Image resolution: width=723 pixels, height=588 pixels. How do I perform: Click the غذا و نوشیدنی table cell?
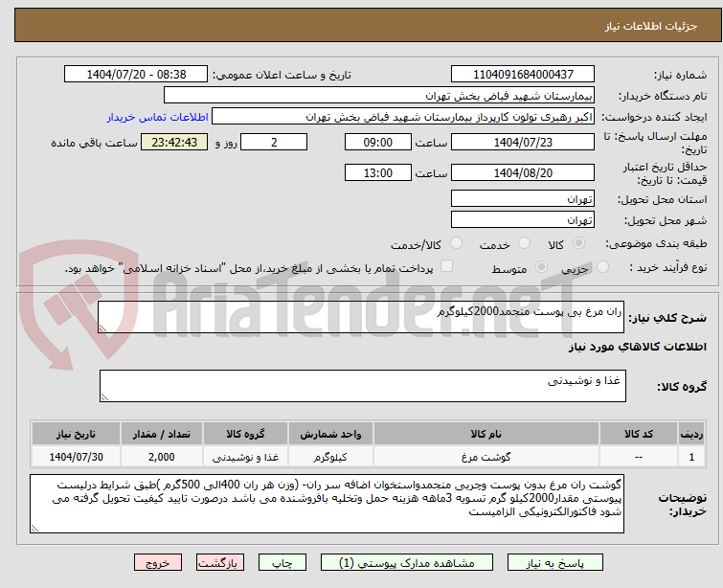[x=245, y=457]
